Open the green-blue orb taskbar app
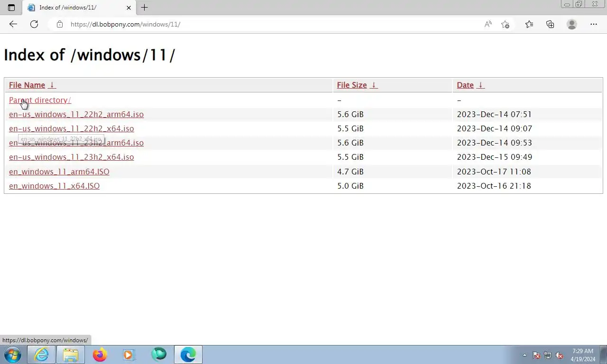 pyautogui.click(x=159, y=355)
